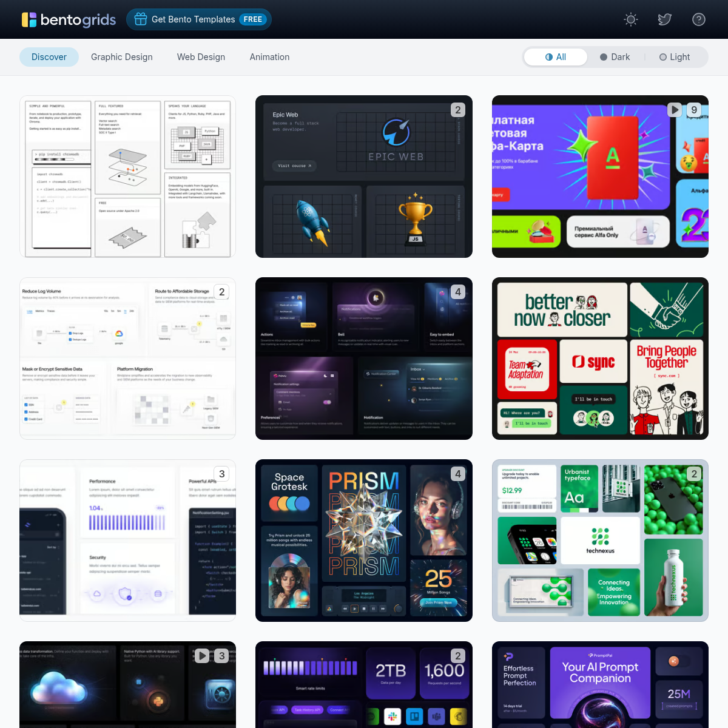728x728 pixels.
Task: Click the Get Bento Templates FREE button
Action: [x=199, y=19]
